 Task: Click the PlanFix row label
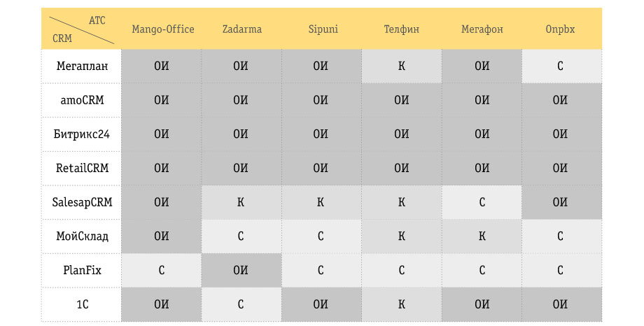(82, 271)
